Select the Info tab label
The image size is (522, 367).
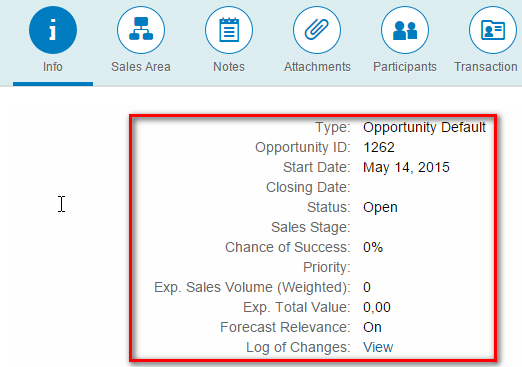pyautogui.click(x=53, y=67)
